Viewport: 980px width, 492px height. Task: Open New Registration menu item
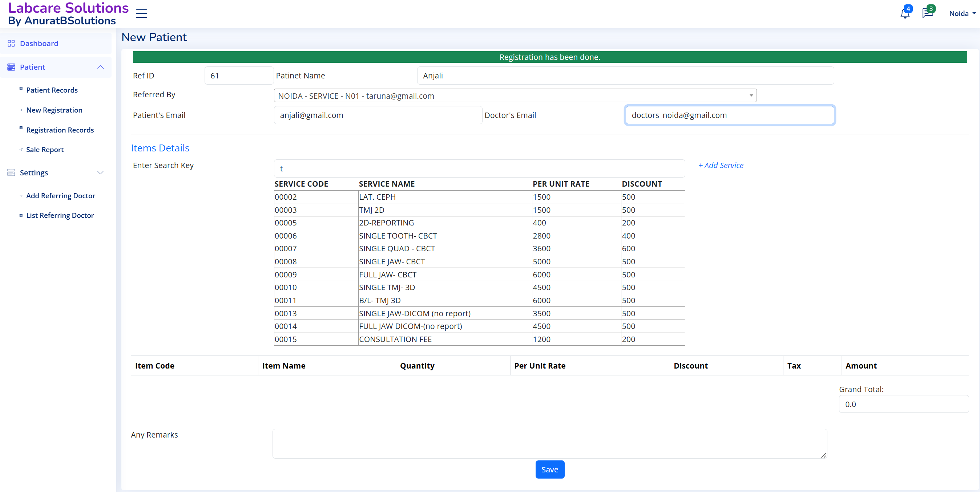[54, 110]
